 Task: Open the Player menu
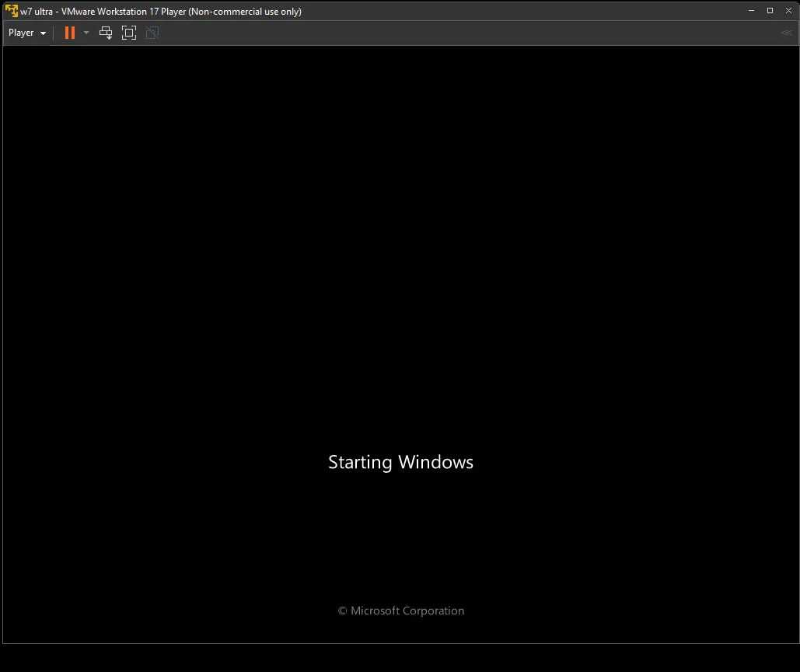(27, 33)
